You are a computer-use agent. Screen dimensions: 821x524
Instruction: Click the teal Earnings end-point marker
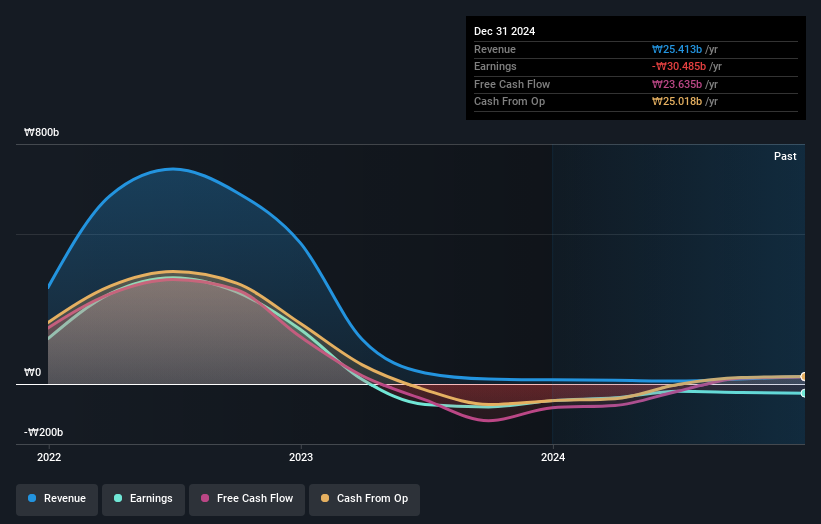[x=803, y=393]
